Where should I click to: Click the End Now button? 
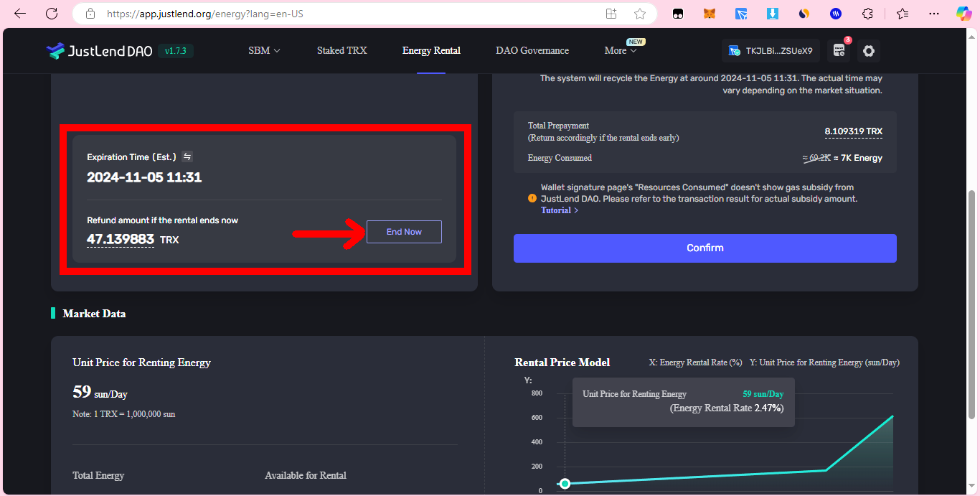(404, 232)
